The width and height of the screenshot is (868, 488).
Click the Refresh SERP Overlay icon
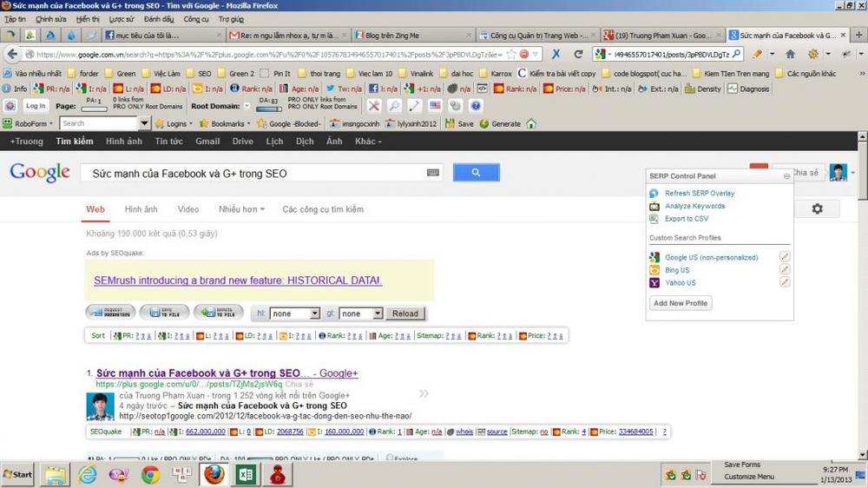pos(654,194)
